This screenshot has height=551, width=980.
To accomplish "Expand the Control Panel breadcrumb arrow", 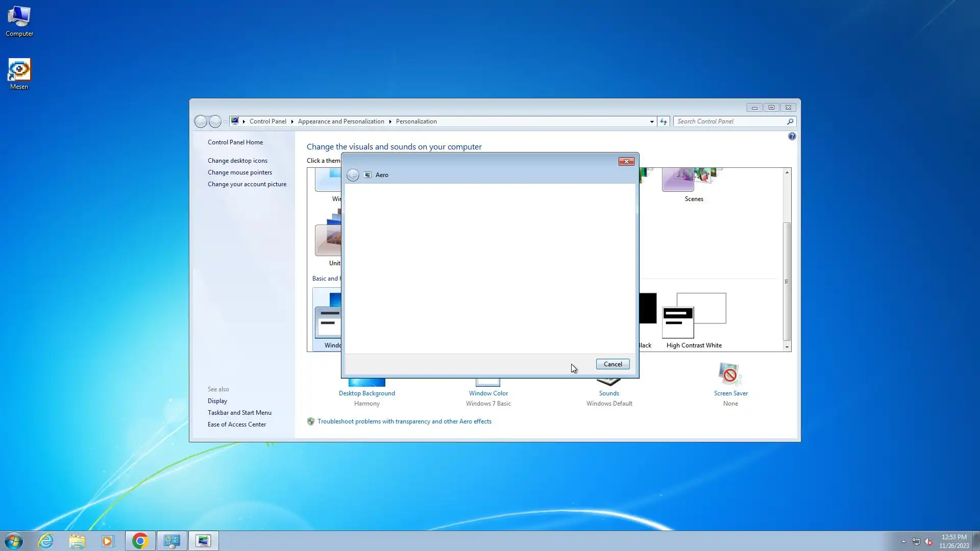I will click(x=292, y=121).
